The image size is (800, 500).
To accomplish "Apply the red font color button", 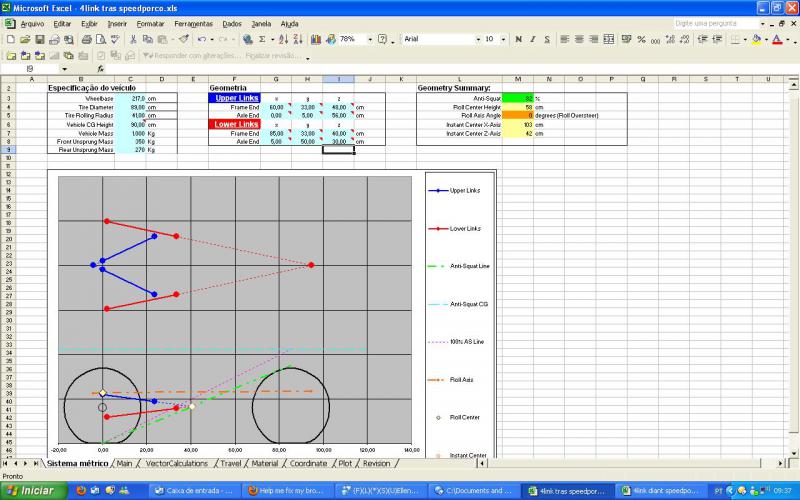I will [777, 39].
